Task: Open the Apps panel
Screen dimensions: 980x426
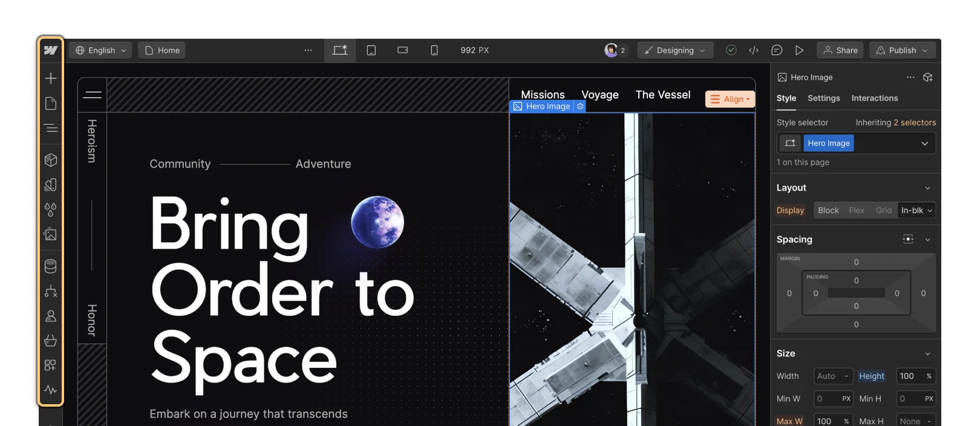Action: click(51, 365)
